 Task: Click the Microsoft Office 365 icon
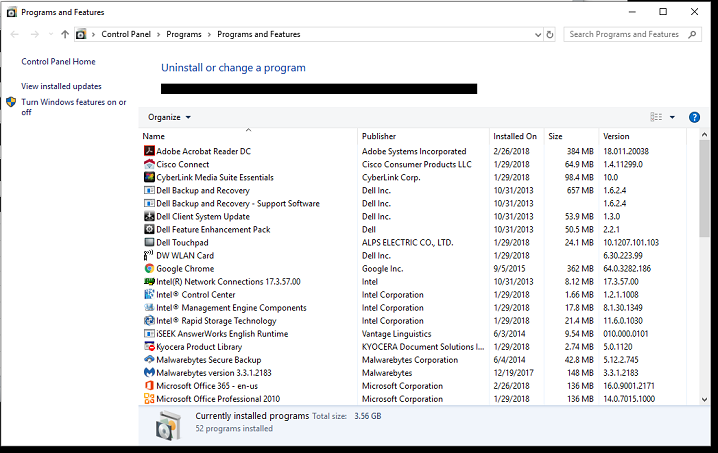pyautogui.click(x=149, y=386)
